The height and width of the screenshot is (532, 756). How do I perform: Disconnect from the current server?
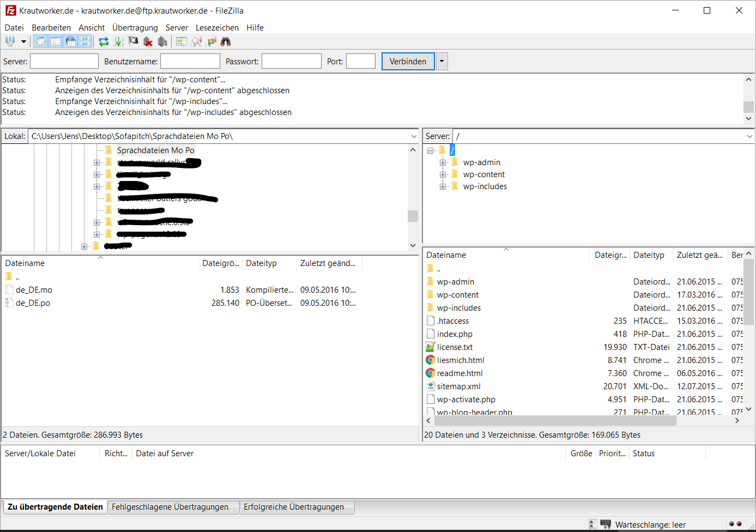(x=148, y=41)
